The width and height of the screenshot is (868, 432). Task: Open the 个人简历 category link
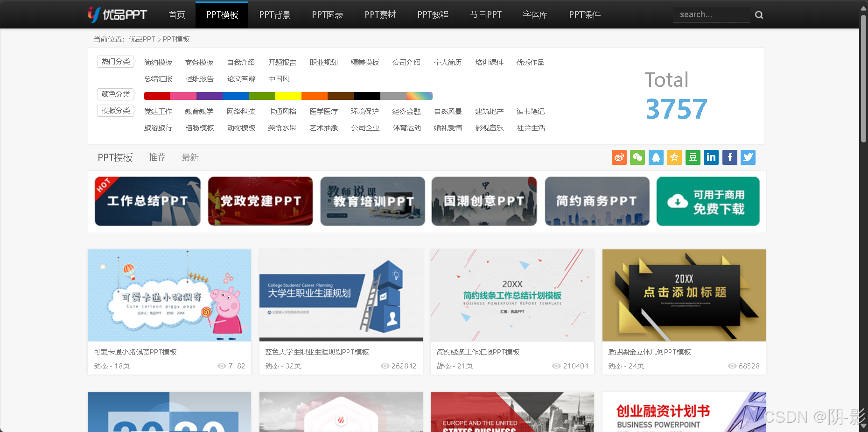click(x=448, y=63)
